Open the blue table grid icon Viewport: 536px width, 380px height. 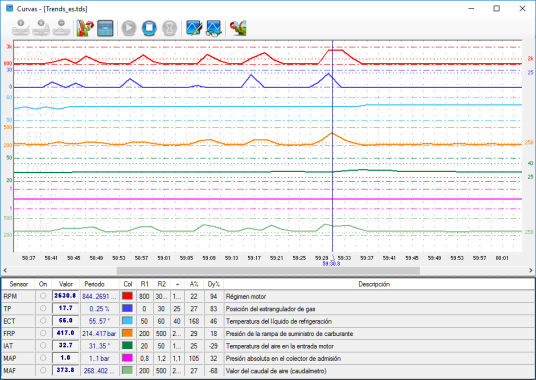[x=105, y=28]
